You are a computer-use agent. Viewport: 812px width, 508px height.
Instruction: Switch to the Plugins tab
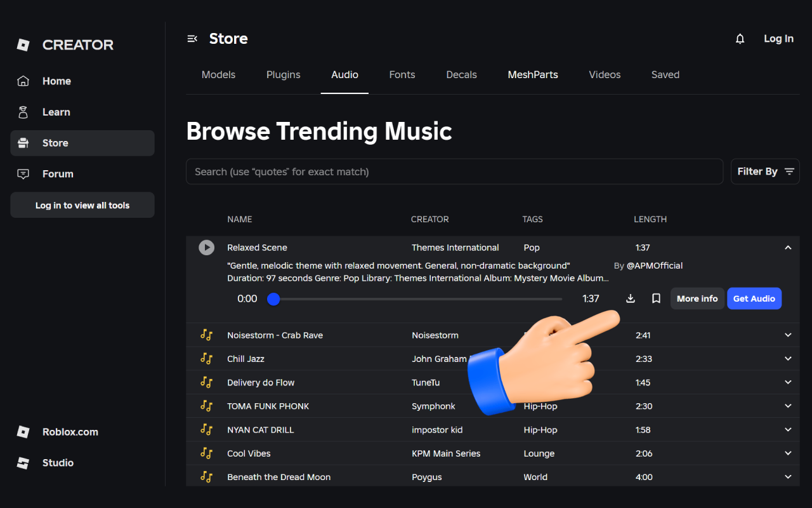tap(284, 75)
